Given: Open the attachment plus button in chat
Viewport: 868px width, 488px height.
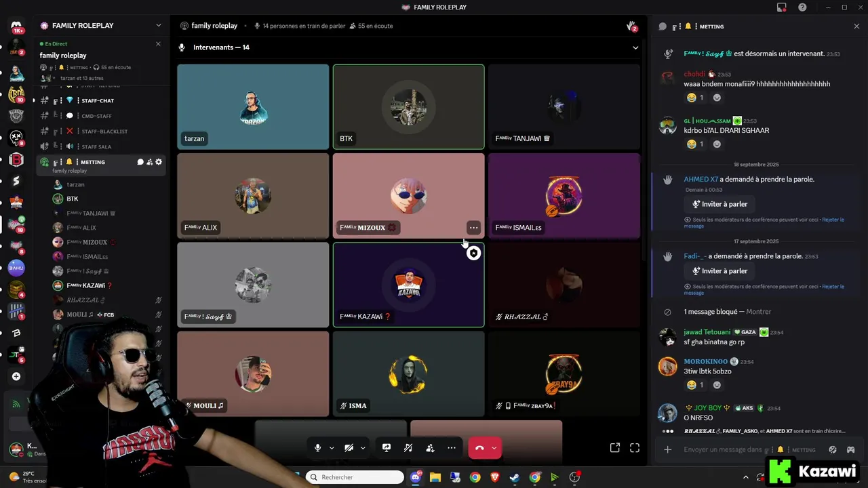Looking at the screenshot, I should point(668,449).
